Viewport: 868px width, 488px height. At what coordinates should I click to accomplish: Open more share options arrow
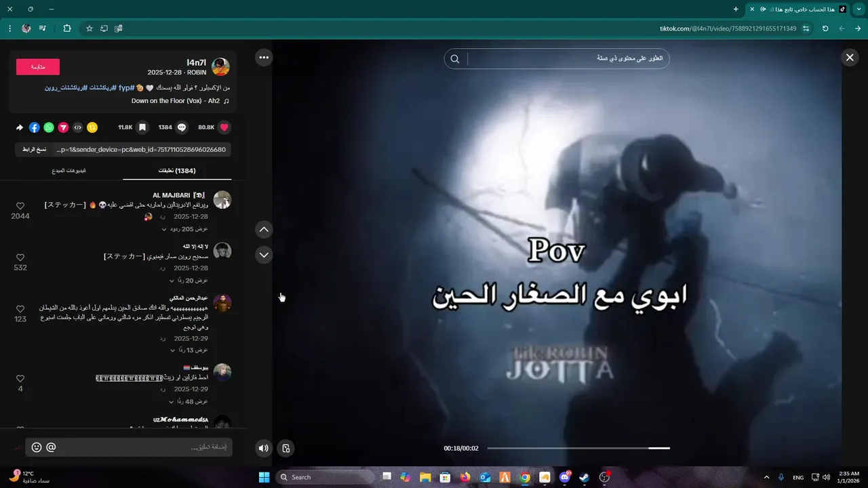pyautogui.click(x=20, y=127)
